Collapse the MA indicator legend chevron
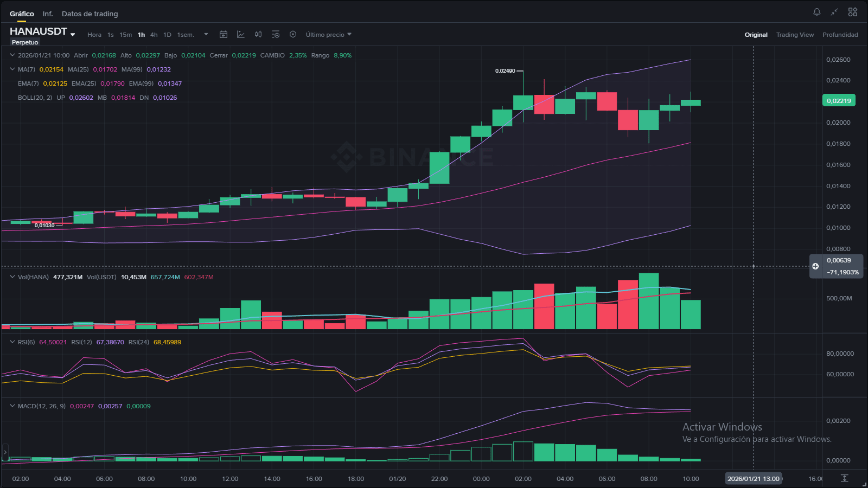This screenshot has height=488, width=868. [x=12, y=69]
